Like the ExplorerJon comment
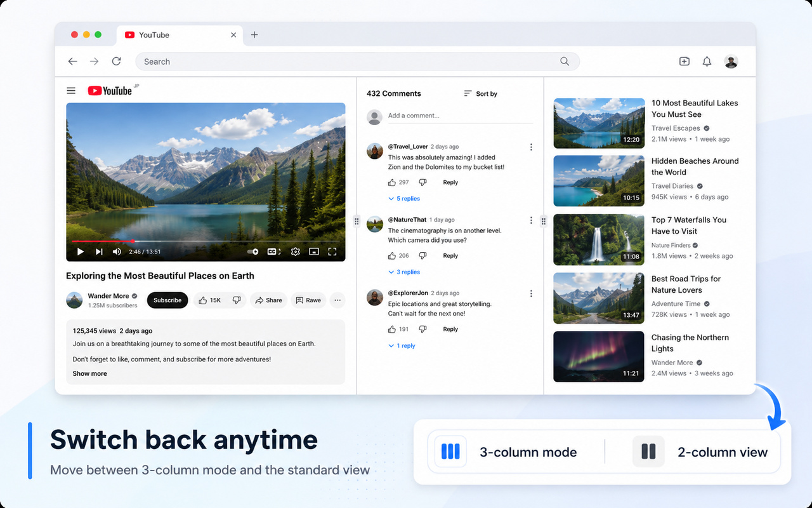 click(x=392, y=329)
